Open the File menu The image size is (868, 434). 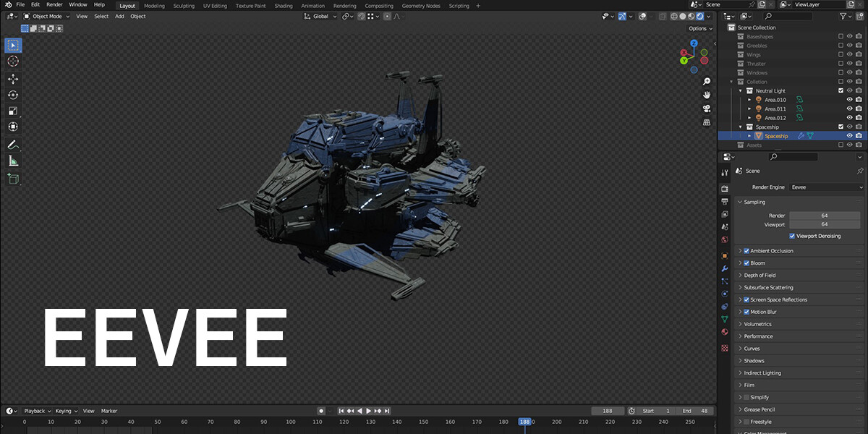coord(20,4)
